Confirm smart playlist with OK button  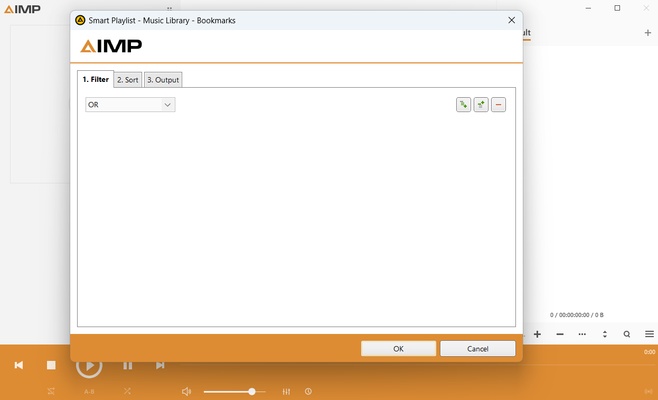(398, 348)
